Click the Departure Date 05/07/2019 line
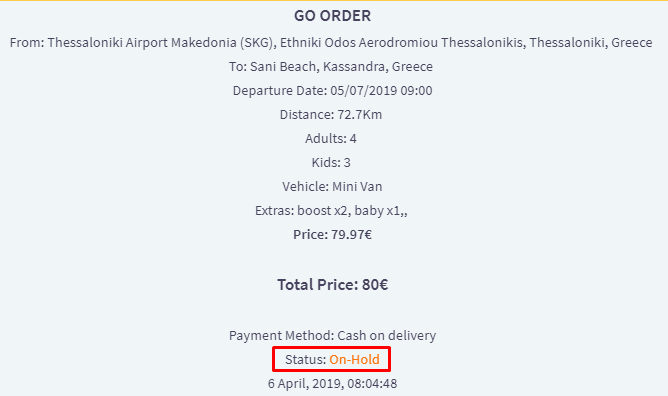The height and width of the screenshot is (396, 668). [x=332, y=91]
